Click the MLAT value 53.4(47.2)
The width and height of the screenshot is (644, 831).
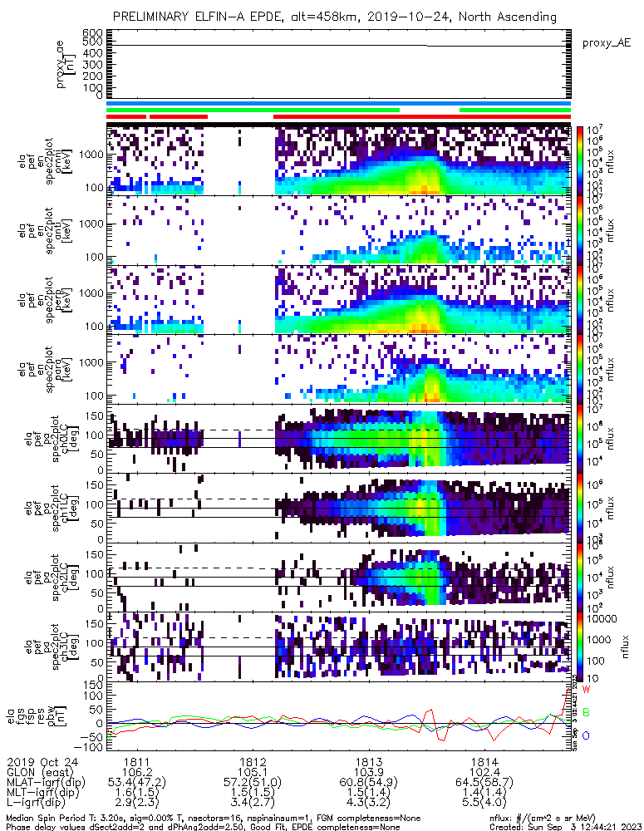click(x=137, y=782)
